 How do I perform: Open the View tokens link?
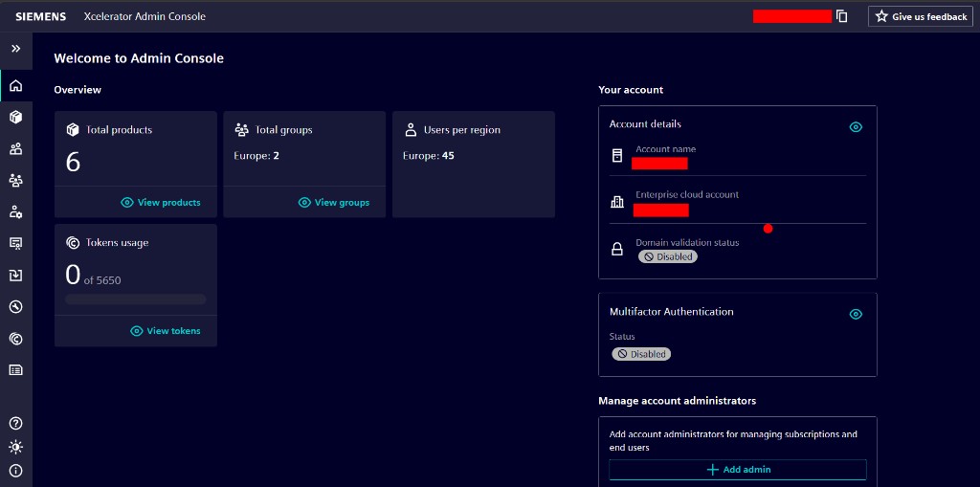(x=166, y=331)
